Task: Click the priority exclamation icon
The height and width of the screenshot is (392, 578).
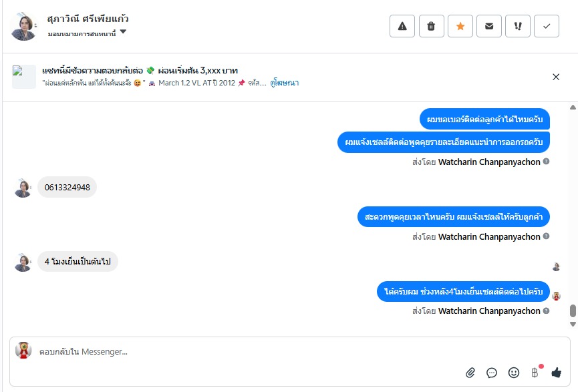Action: tap(518, 26)
